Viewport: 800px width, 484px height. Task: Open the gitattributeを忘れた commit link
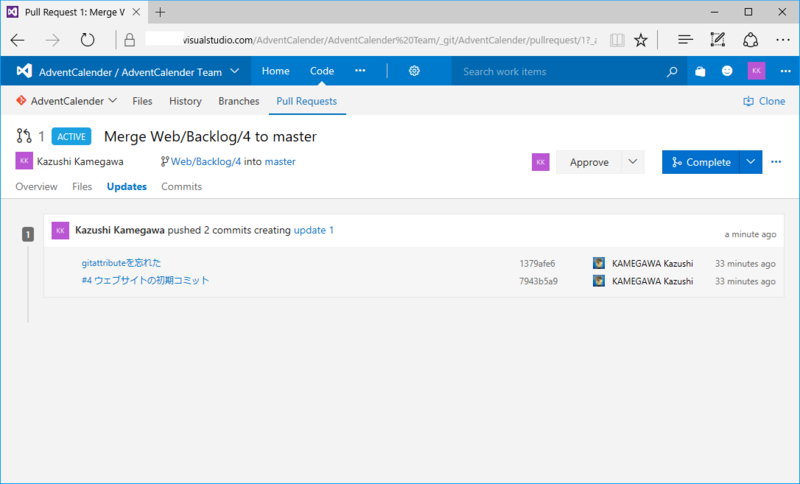(121, 263)
